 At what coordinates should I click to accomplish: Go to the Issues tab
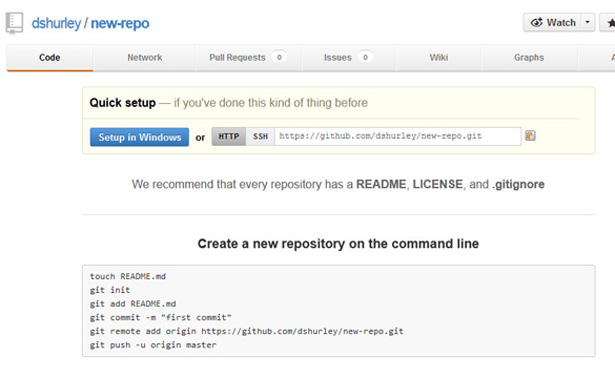pyautogui.click(x=348, y=58)
